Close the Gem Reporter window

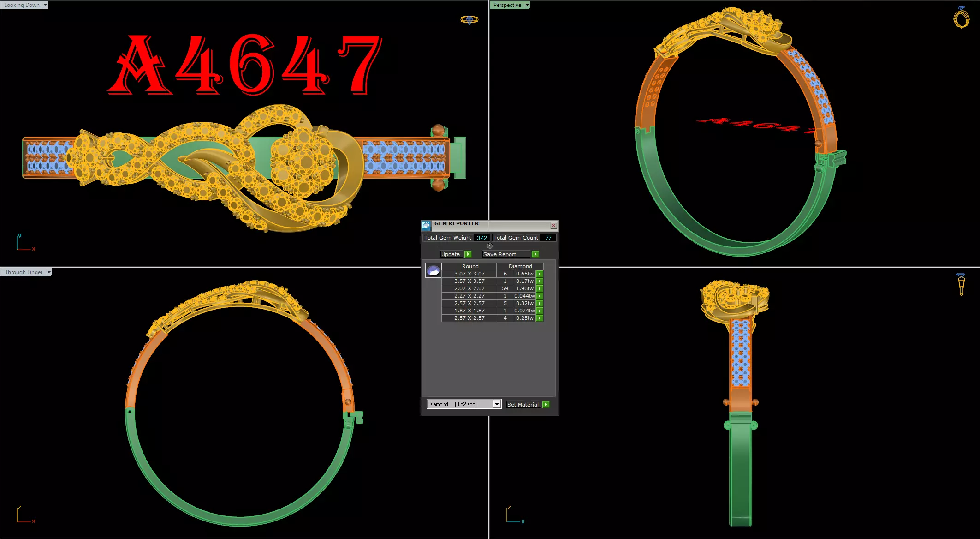tap(553, 226)
